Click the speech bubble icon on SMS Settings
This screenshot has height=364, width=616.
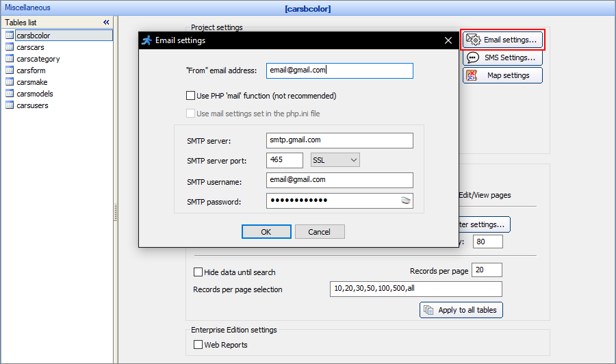472,57
